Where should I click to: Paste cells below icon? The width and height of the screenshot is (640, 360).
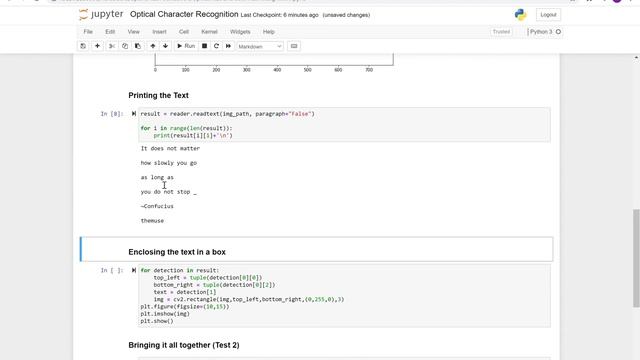pyautogui.click(x=138, y=46)
